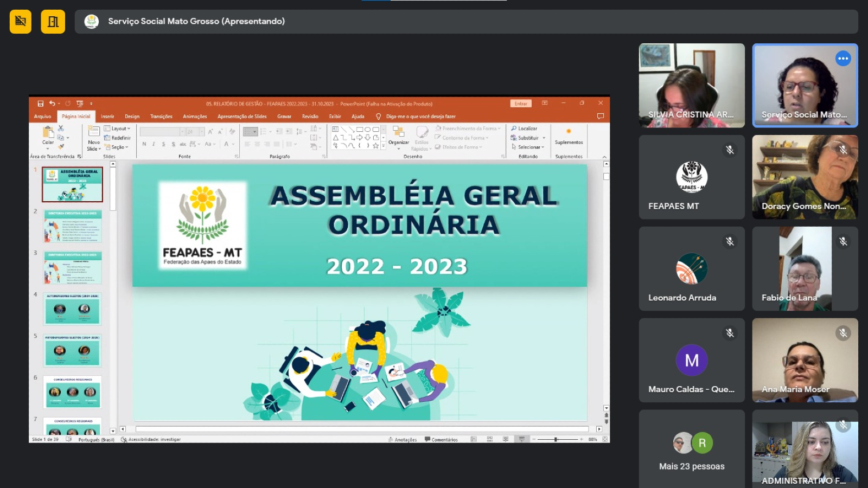Screen dimensions: 868x488
Task: Click Comentários in status bar
Action: click(441, 440)
